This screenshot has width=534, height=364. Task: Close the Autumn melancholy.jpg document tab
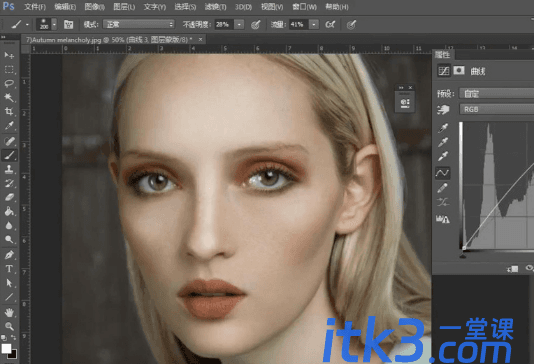201,39
